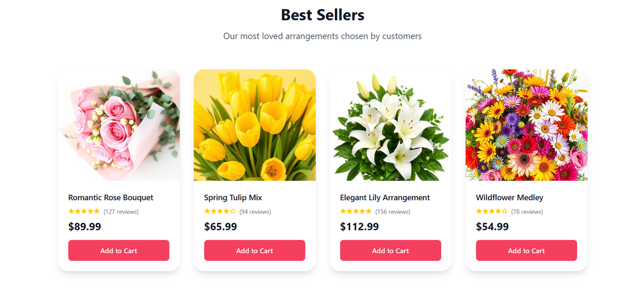Click the Wildflower Medley star rating
644x302 pixels.
click(x=491, y=211)
